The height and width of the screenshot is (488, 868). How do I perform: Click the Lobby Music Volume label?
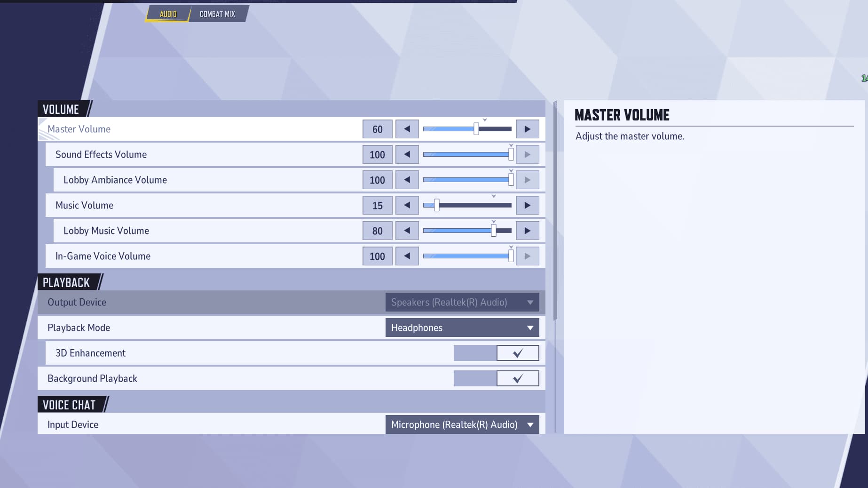pyautogui.click(x=106, y=231)
